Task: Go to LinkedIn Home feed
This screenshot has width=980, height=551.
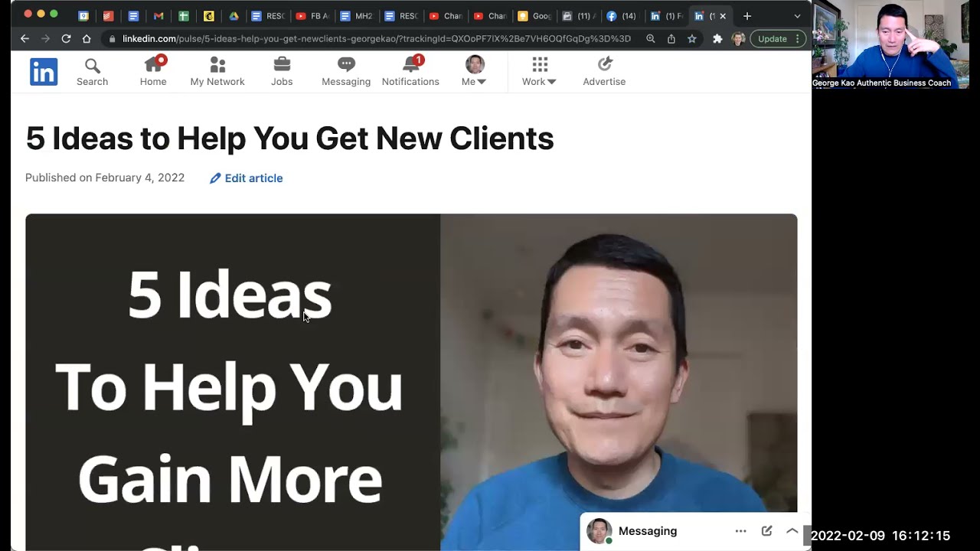Action: pyautogui.click(x=153, y=72)
